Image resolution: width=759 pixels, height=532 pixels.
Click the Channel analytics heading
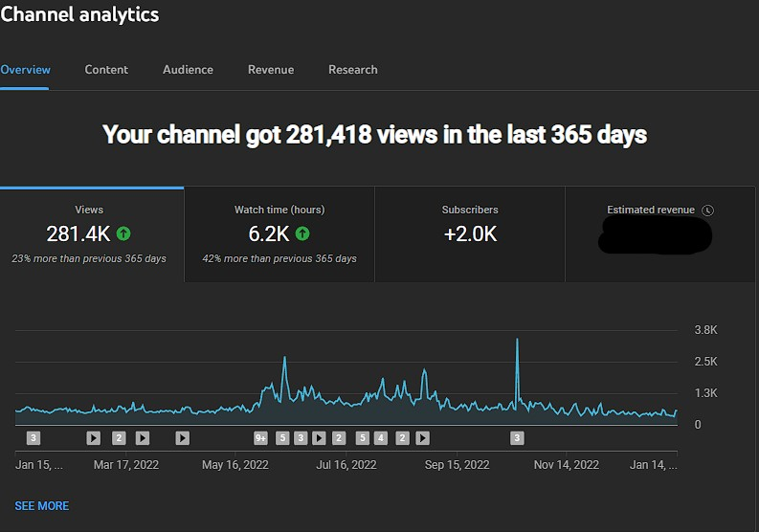79,14
